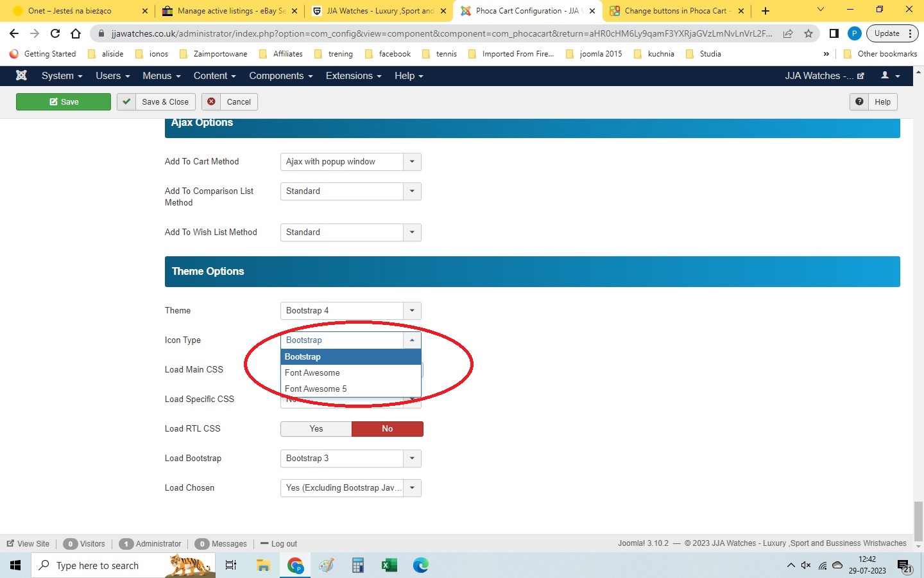The width and height of the screenshot is (924, 578).
Task: Open Load Bootstrap dropdown
Action: tap(351, 459)
